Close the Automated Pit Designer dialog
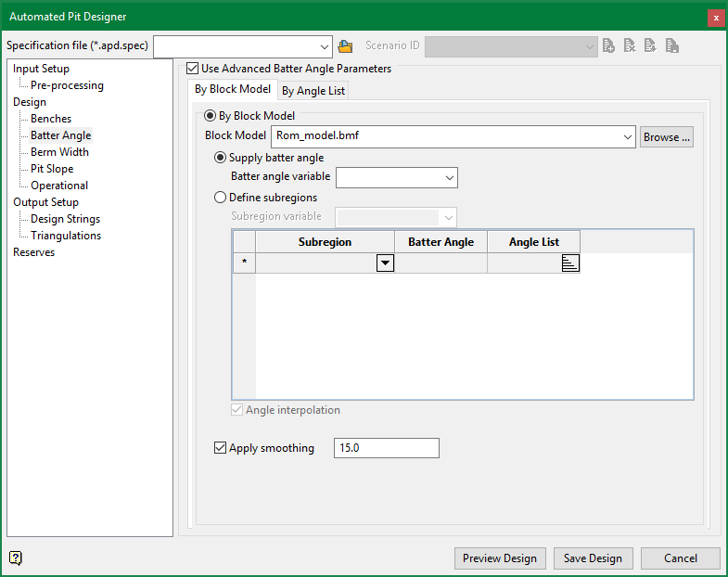 pos(715,17)
